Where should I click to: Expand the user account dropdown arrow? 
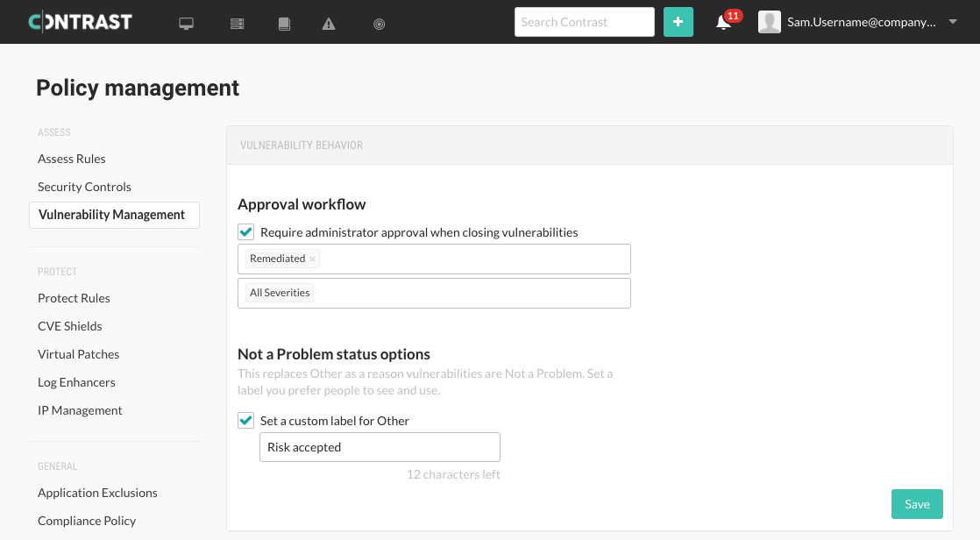pos(953,22)
